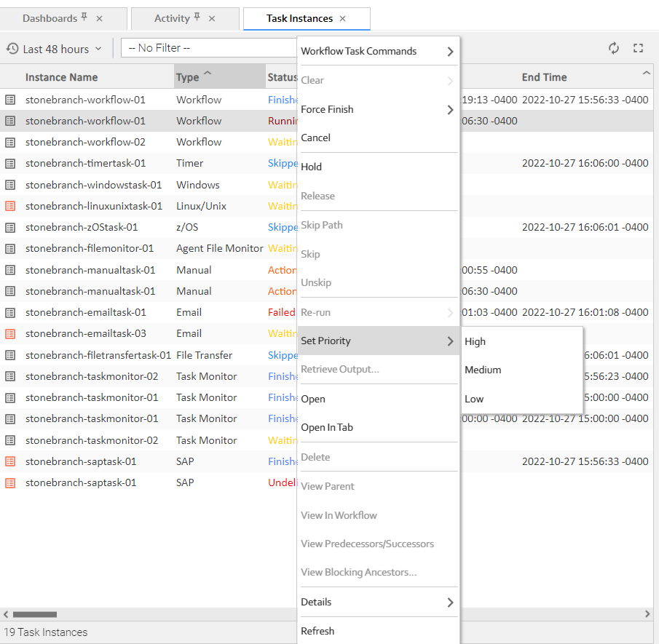Expand the Workflow Task Commands submenu
Image resolution: width=659 pixels, height=644 pixels.
[378, 52]
